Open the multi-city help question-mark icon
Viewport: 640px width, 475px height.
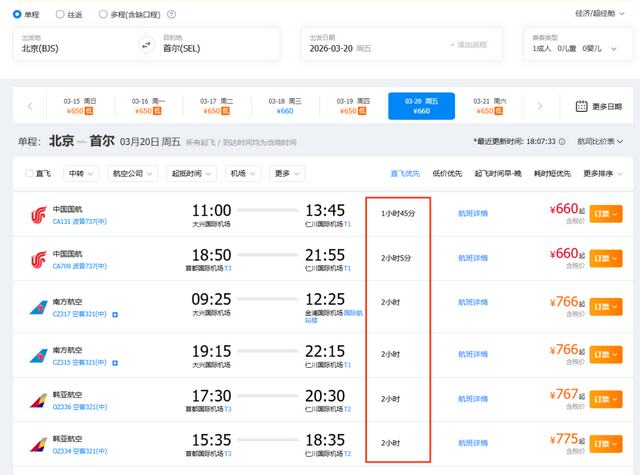pyautogui.click(x=172, y=14)
